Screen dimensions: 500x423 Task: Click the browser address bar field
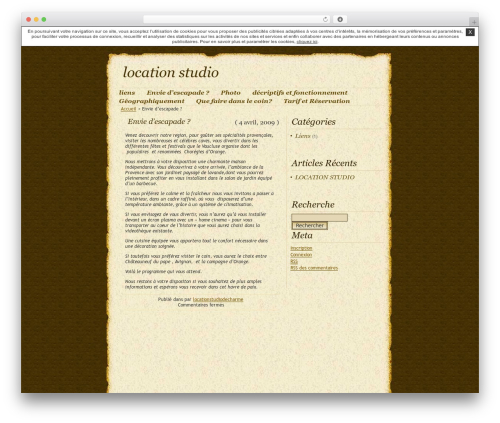(x=237, y=19)
